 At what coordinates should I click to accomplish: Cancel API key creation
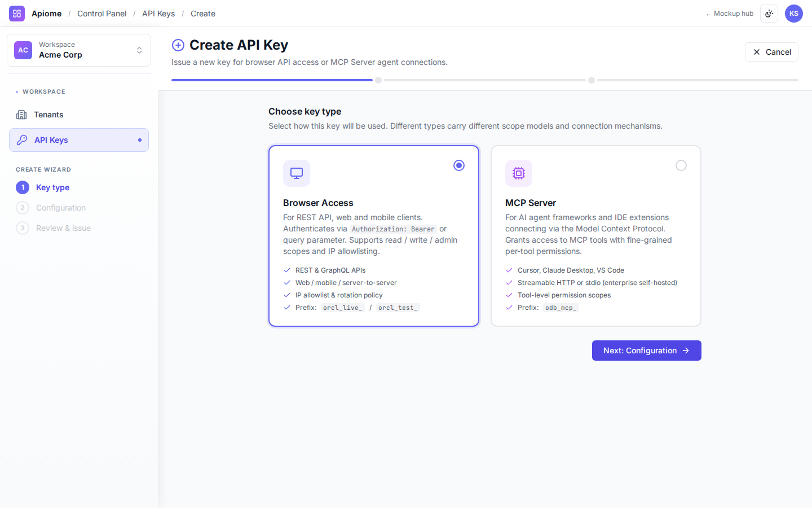pyautogui.click(x=771, y=52)
